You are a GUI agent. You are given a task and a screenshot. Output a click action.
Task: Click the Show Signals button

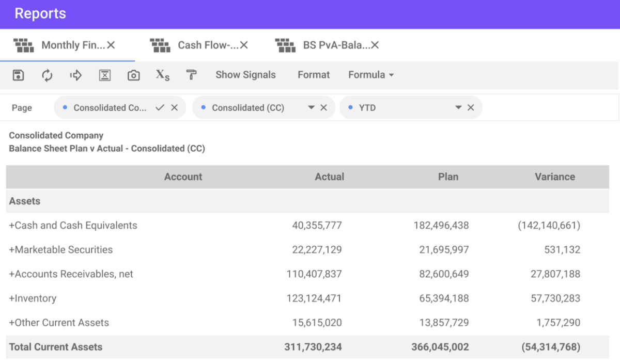point(245,74)
